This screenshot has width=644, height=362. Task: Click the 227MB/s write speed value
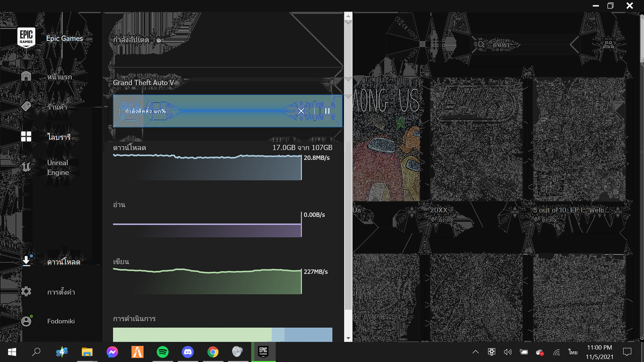pyautogui.click(x=316, y=271)
